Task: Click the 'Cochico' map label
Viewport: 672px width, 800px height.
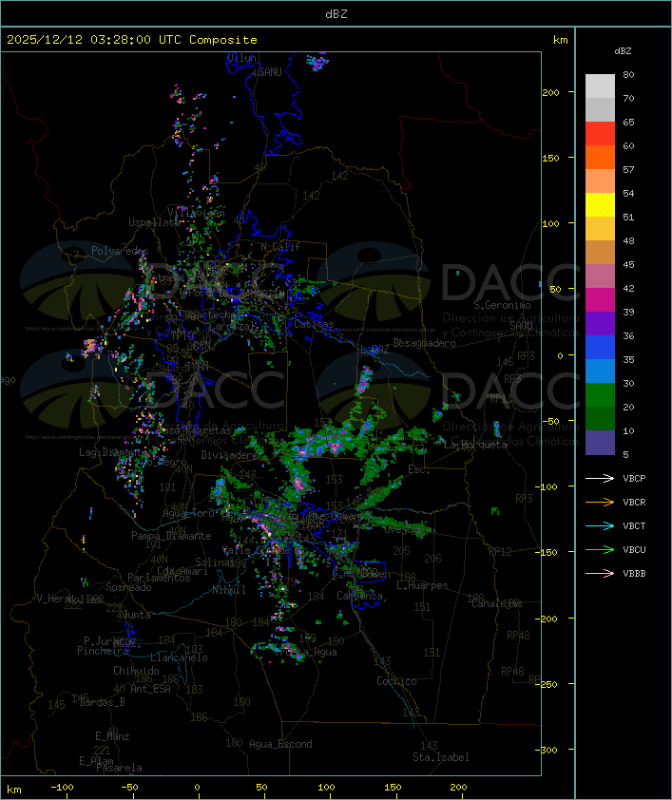Action: 396,681
